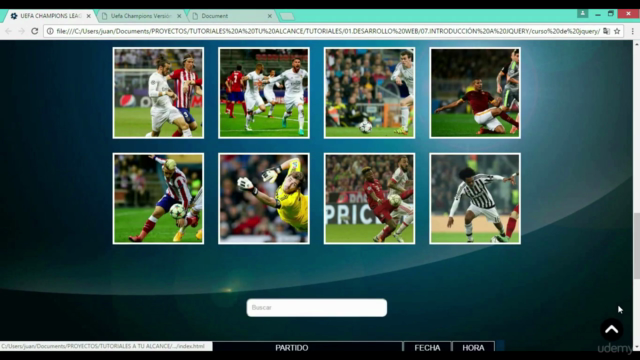The width and height of the screenshot is (640, 360).
Task: Restore down the browser window
Action: [x=611, y=14]
